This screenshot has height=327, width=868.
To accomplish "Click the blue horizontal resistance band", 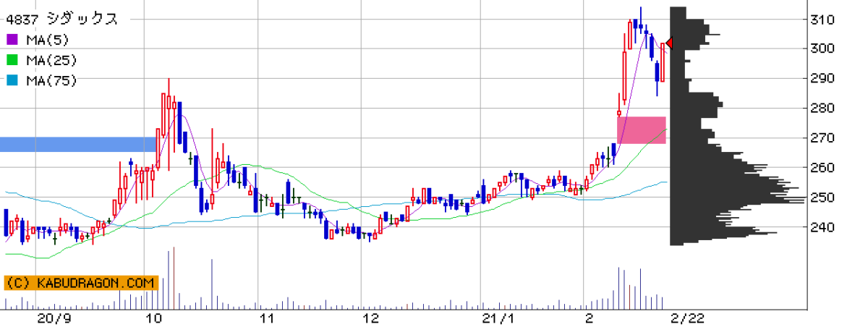I will [x=78, y=145].
